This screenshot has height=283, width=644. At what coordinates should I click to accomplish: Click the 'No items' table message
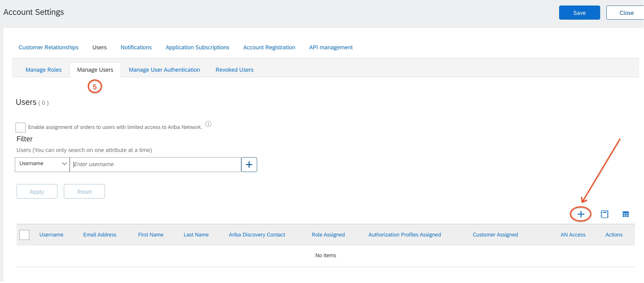coord(325,255)
